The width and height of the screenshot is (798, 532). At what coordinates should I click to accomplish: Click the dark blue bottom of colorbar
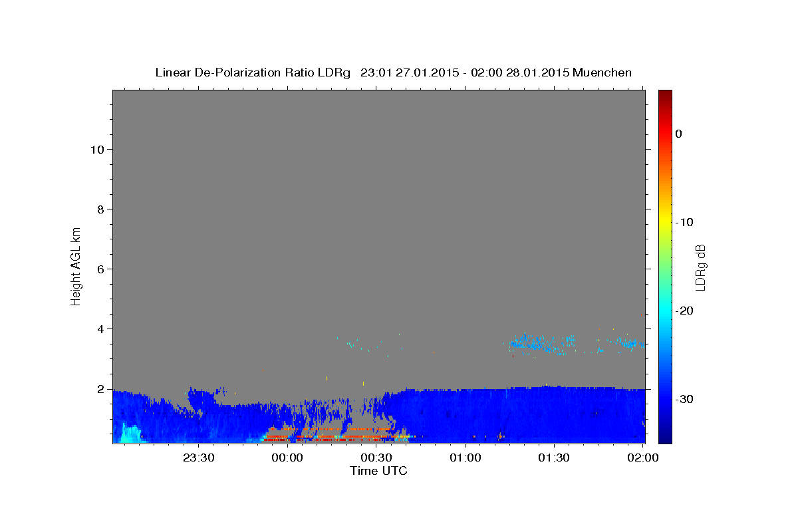click(x=665, y=438)
